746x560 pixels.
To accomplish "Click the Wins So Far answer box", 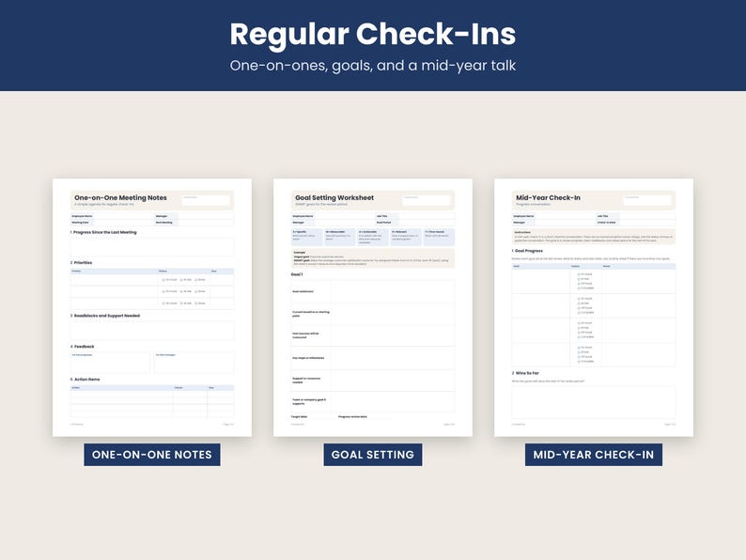I will (x=593, y=402).
